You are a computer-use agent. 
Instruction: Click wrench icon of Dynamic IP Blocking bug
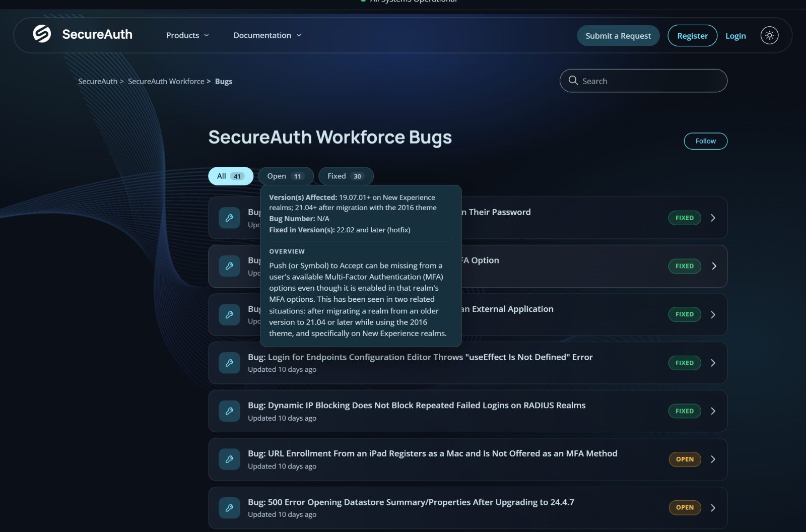(x=229, y=411)
